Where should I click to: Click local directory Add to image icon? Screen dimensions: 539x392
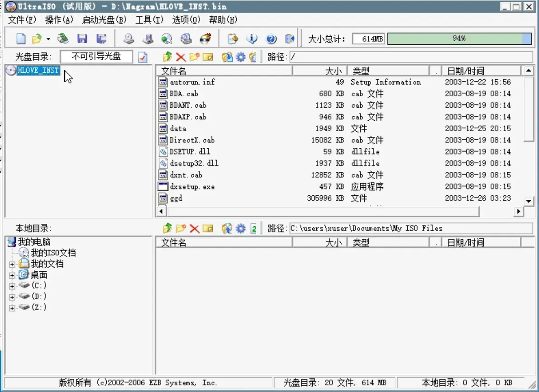(227, 228)
